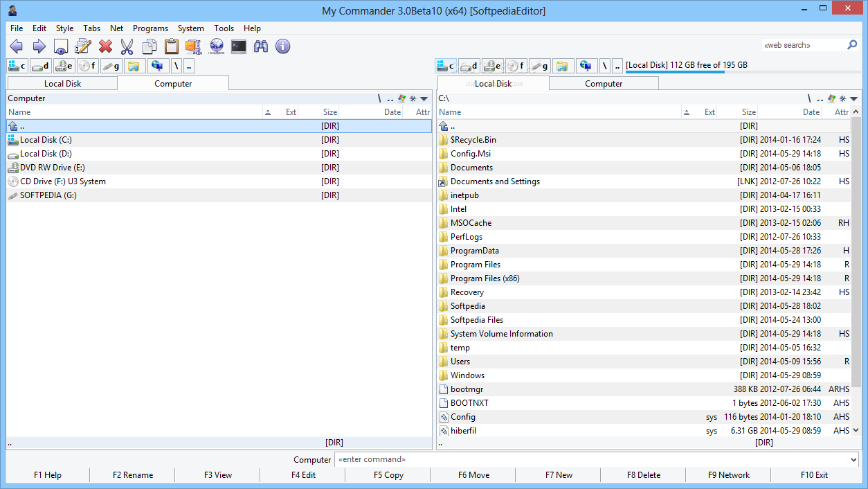Click parent '..' button in left drive bar
The width and height of the screenshot is (868, 489).
[x=189, y=66]
